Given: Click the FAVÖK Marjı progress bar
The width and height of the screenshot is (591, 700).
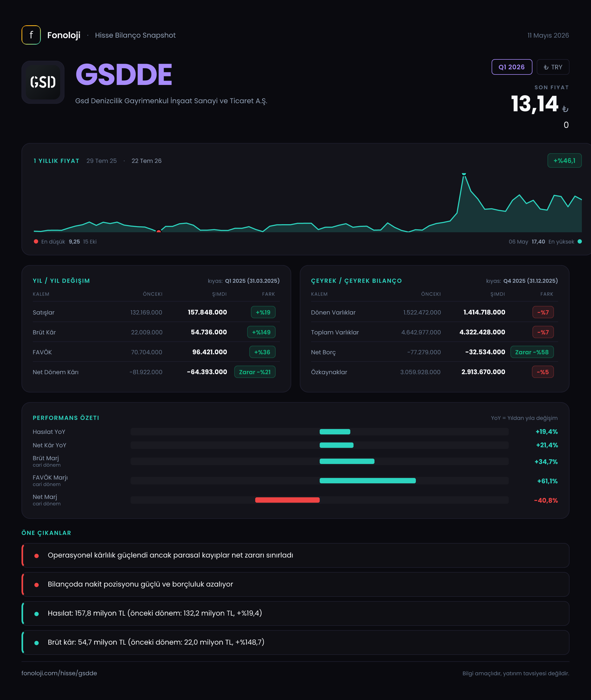Looking at the screenshot, I should pos(320,481).
